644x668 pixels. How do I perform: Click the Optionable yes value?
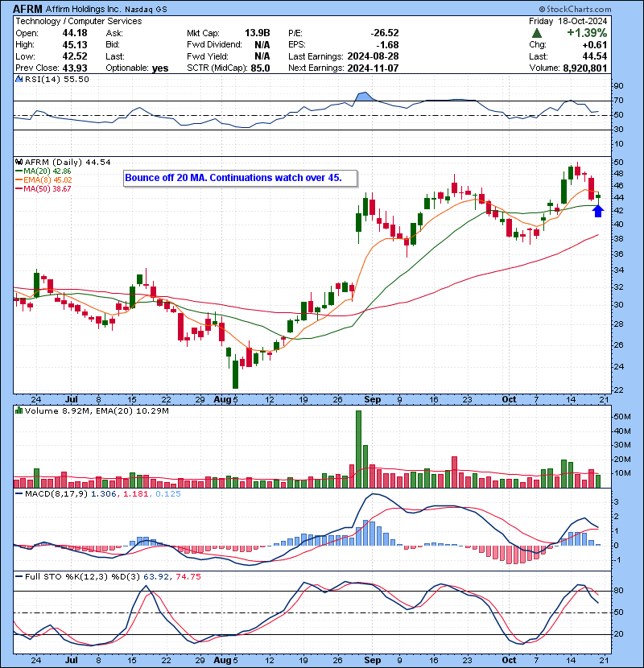(x=160, y=68)
